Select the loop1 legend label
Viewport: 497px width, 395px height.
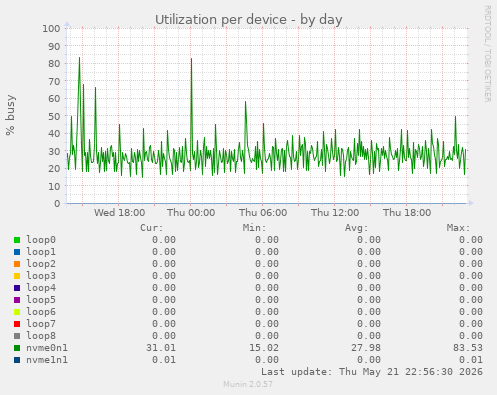tap(41, 252)
